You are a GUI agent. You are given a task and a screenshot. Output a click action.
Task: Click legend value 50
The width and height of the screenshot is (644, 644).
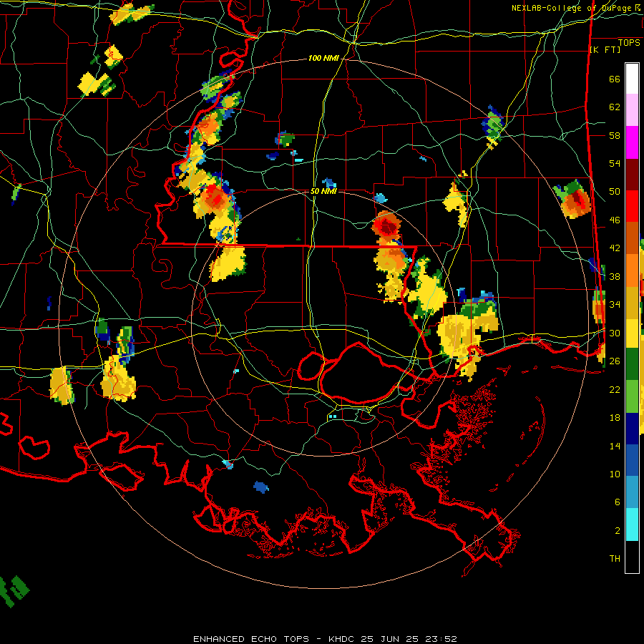click(615, 192)
